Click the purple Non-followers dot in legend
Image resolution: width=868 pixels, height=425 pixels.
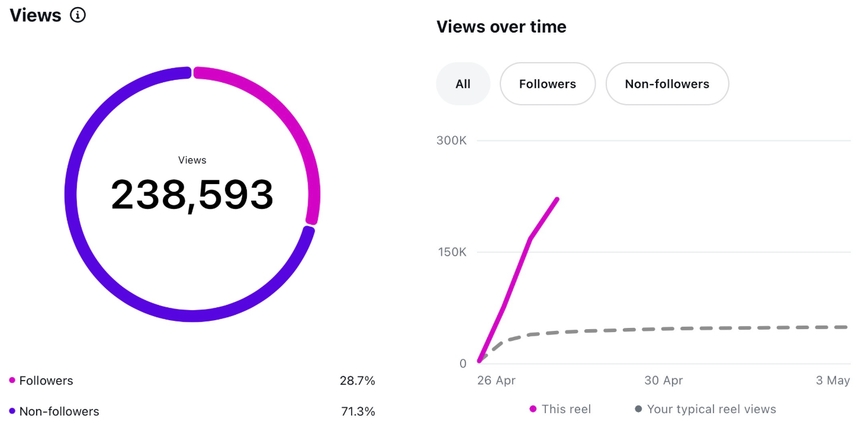pyautogui.click(x=12, y=411)
